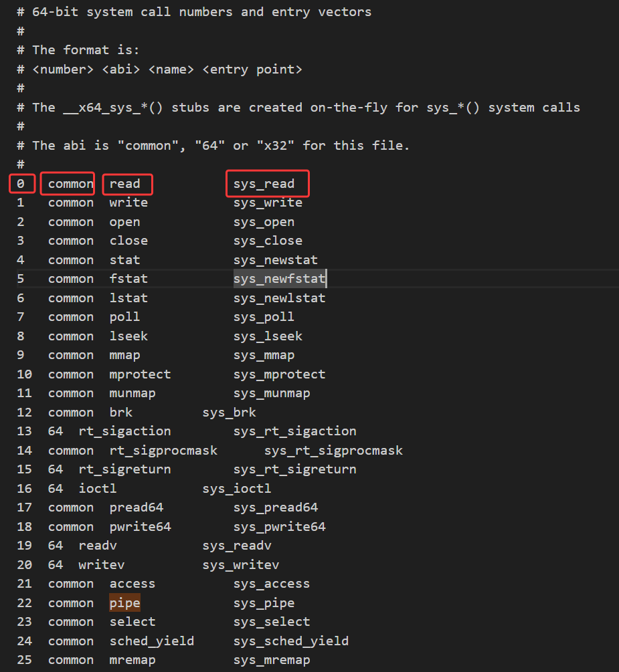Click the sys_newfstat entry point text
This screenshot has height=672, width=619.
(x=279, y=279)
